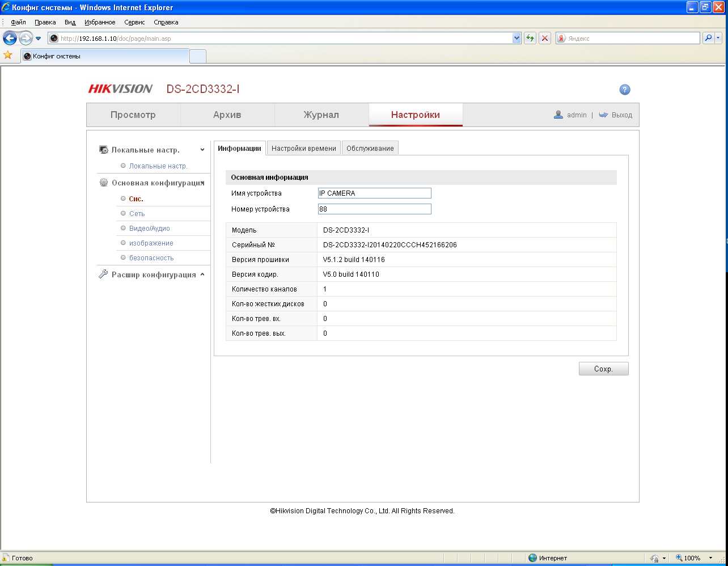Expand the Расшир конфигурация section
The height and width of the screenshot is (566, 728).
tap(202, 275)
